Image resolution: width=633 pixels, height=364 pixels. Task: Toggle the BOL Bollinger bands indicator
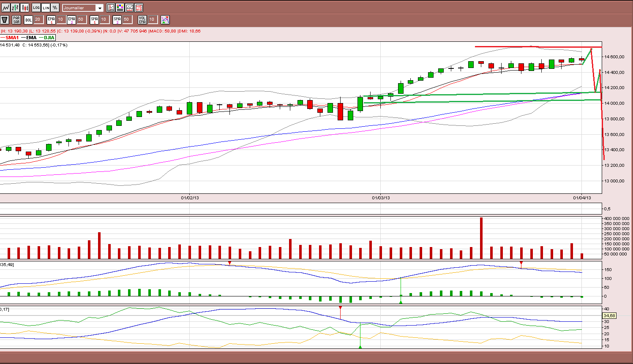[28, 19]
